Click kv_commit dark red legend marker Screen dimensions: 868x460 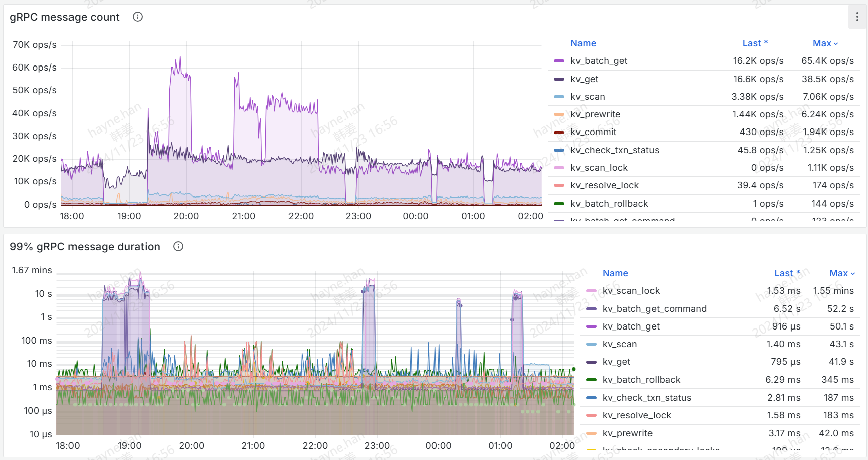click(559, 132)
